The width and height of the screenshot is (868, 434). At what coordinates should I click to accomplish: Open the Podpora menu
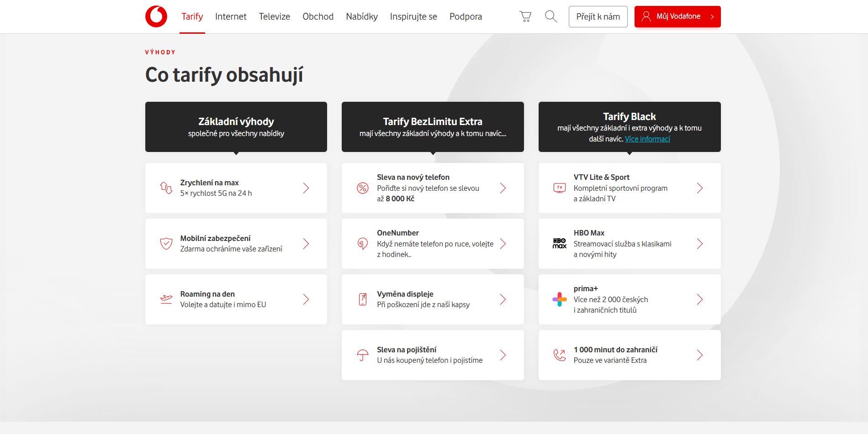(466, 16)
